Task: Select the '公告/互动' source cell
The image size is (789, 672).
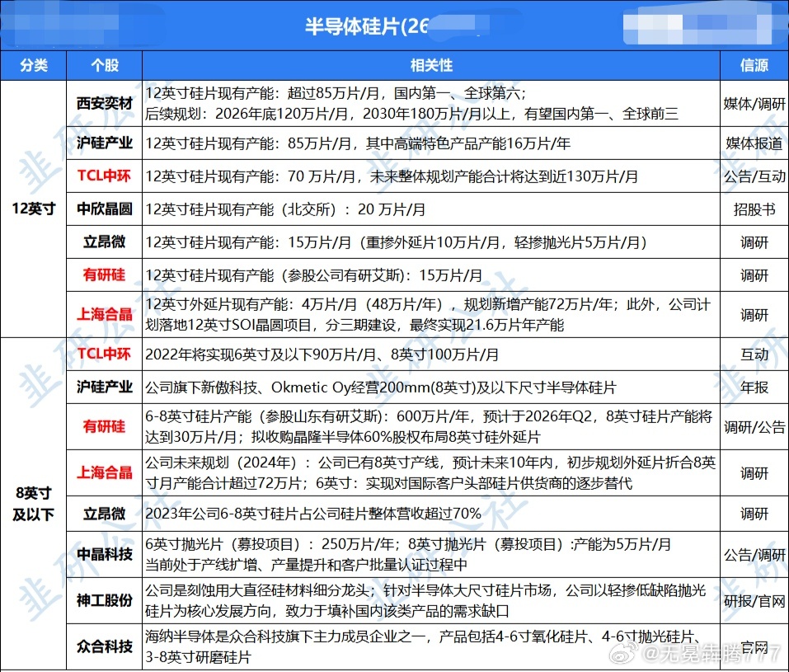Action: point(754,176)
